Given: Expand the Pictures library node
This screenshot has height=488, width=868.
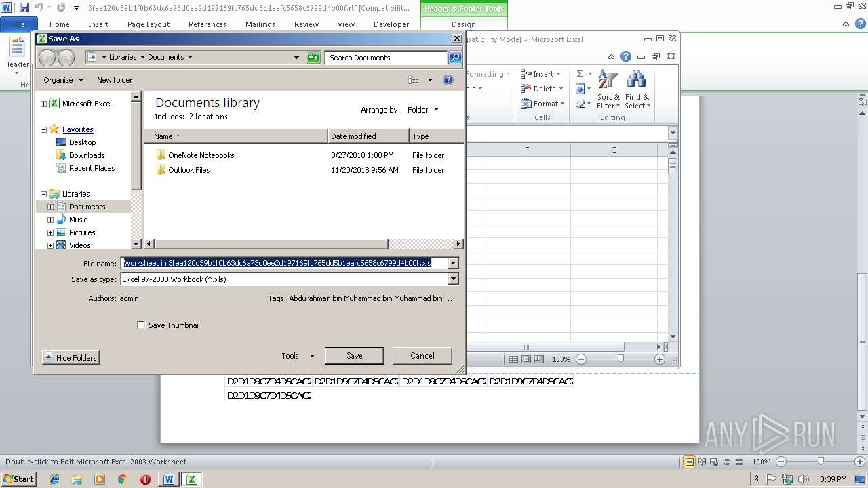Looking at the screenshot, I should click(x=50, y=232).
